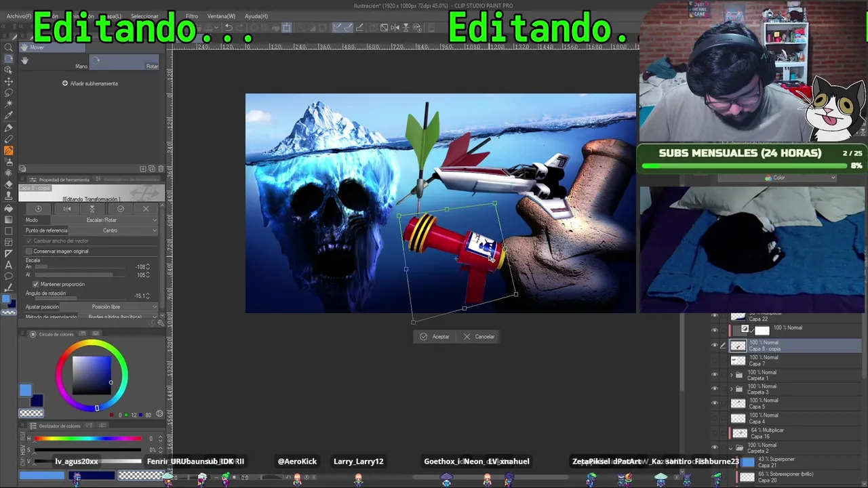868x488 pixels.
Task: Select the light blue main color swatch
Action: (x=25, y=390)
